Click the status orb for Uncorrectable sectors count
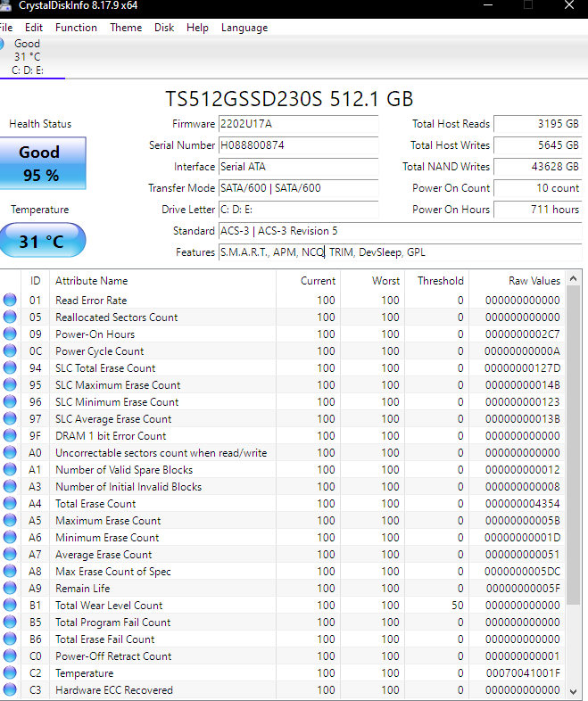 click(x=10, y=452)
